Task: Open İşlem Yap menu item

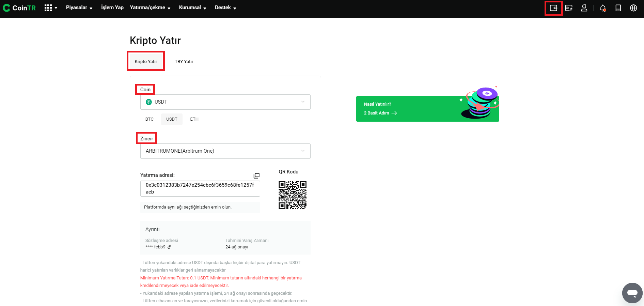Action: tap(112, 7)
